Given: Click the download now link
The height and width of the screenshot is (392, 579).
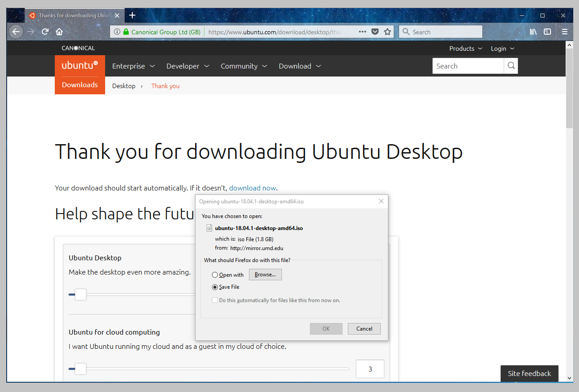Looking at the screenshot, I should point(253,188).
